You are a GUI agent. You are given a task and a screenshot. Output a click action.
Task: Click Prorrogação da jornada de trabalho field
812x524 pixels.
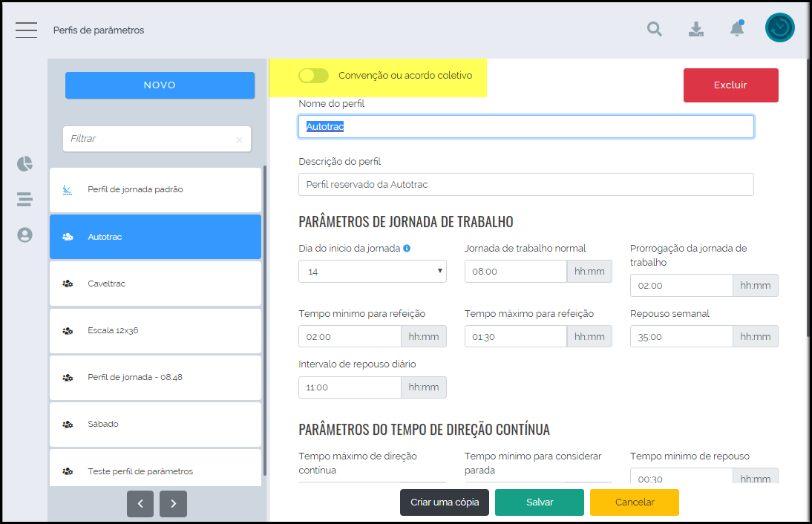681,285
